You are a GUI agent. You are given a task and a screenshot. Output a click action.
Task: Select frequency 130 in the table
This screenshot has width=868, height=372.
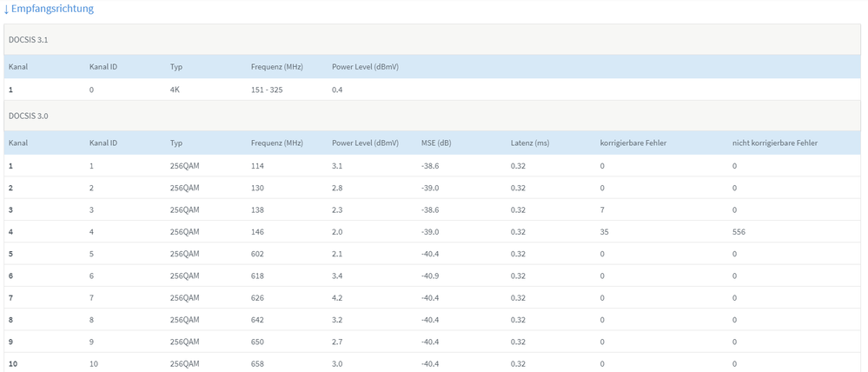tap(257, 188)
